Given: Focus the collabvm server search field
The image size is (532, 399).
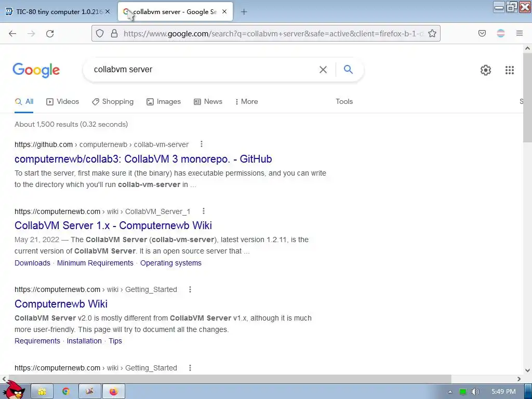Looking at the screenshot, I should [x=204, y=70].
